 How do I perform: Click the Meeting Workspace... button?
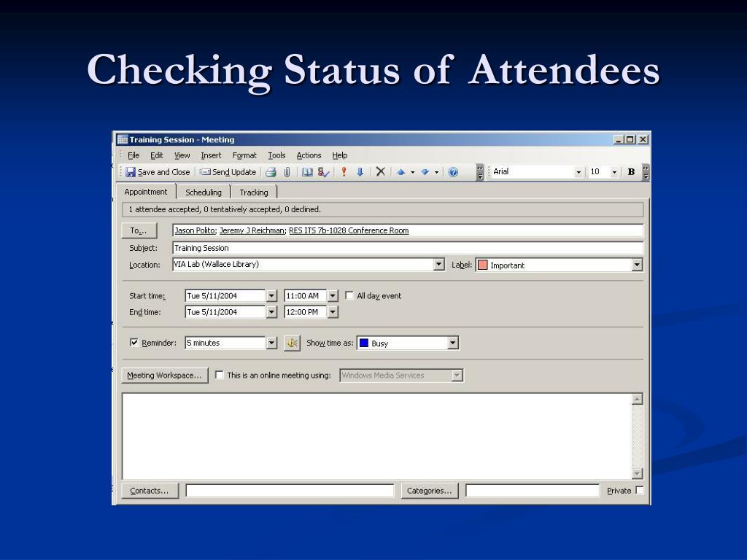164,376
